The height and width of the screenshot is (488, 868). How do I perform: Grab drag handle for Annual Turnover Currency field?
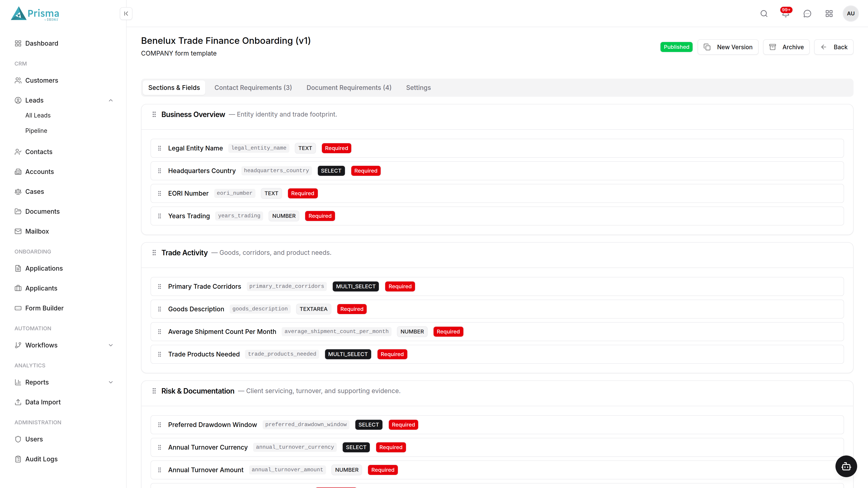160,447
